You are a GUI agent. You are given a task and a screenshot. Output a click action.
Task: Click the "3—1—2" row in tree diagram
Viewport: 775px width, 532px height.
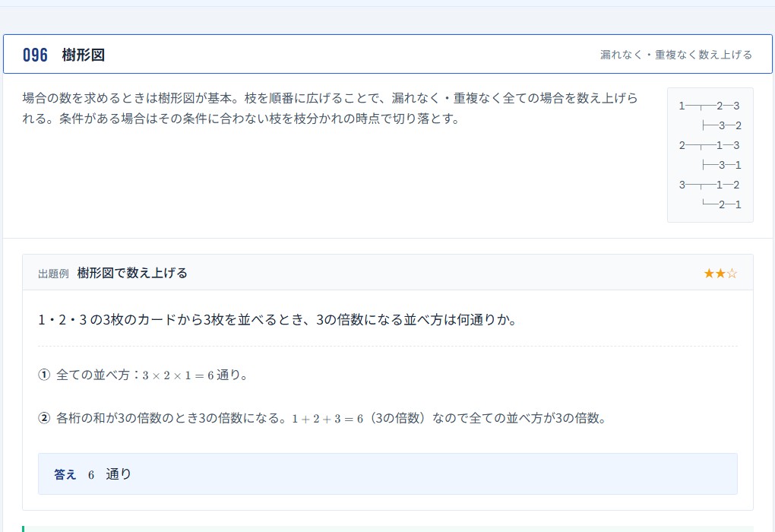coord(709,185)
